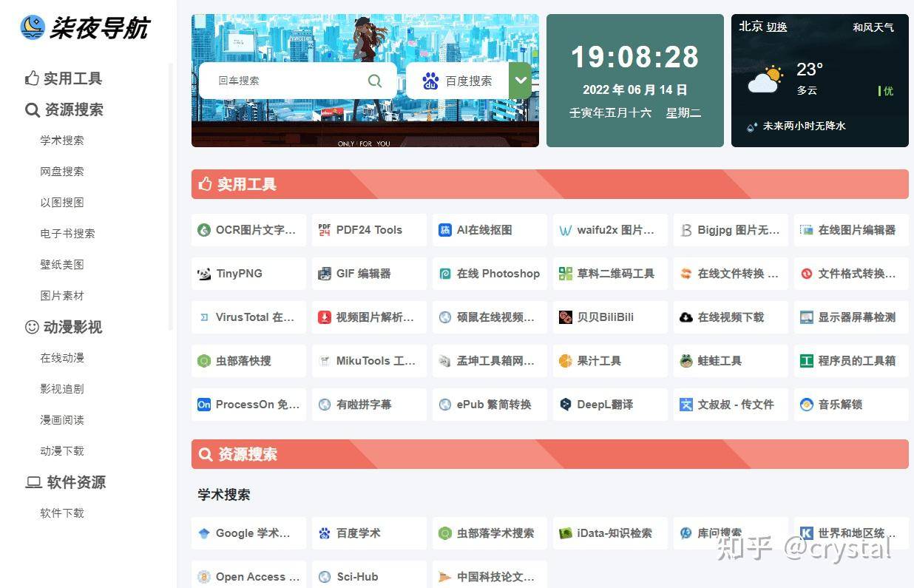Click the 音乐解锁 icon
Screen dimensions: 914x588
click(807, 405)
